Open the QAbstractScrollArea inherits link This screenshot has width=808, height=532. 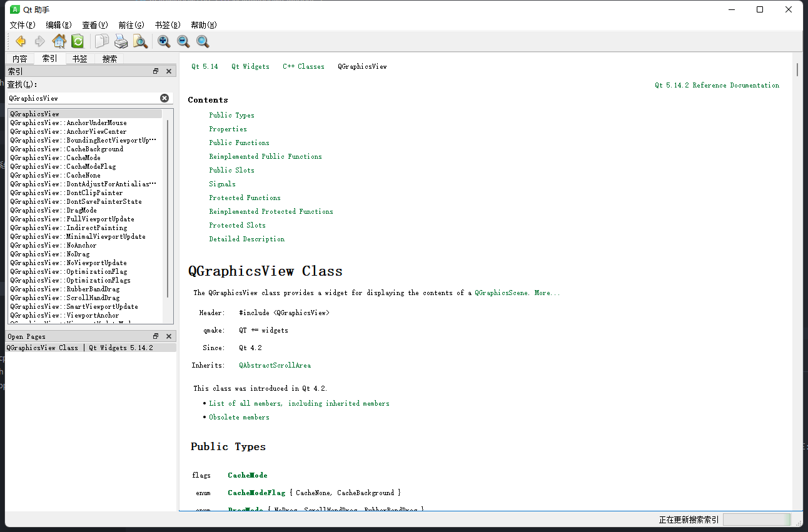275,365
